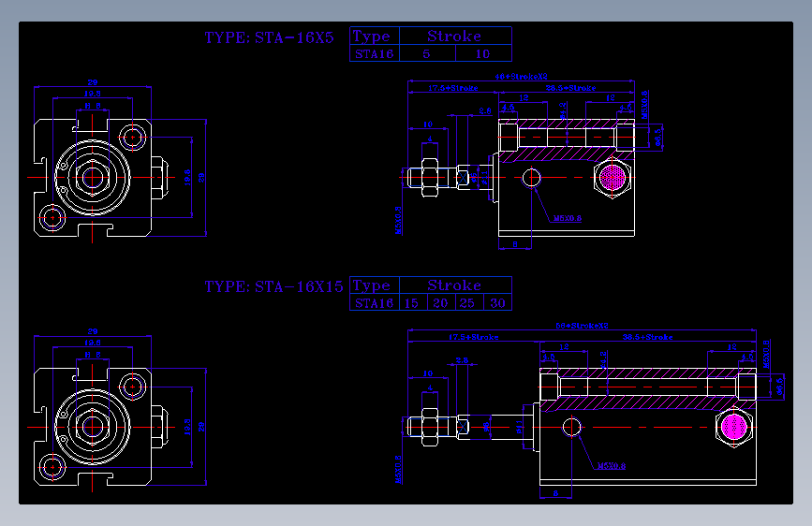Click the 'STA16' cell in the lower table
Viewport: 812px width, 526px height.
coord(374,303)
